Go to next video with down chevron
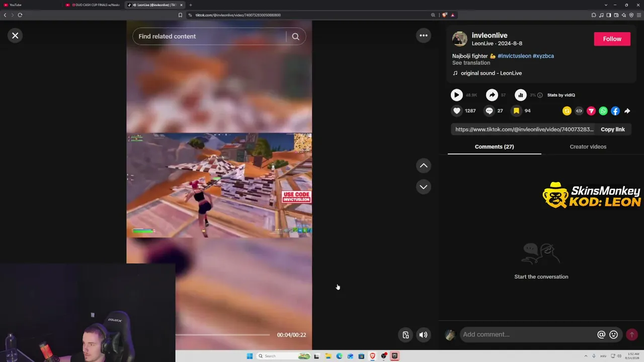This screenshot has width=644, height=362. tap(424, 187)
